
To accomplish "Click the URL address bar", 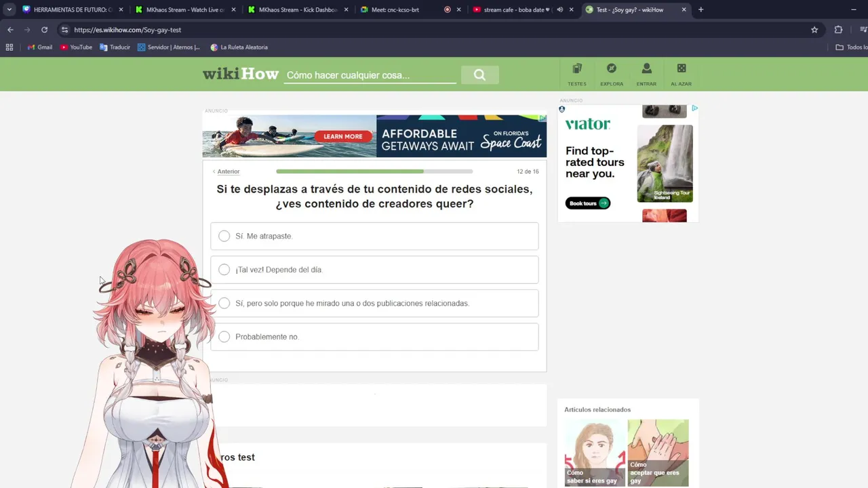I will click(434, 30).
